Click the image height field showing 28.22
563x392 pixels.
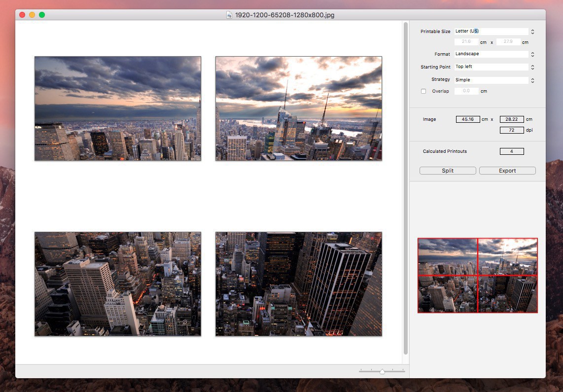(x=512, y=119)
